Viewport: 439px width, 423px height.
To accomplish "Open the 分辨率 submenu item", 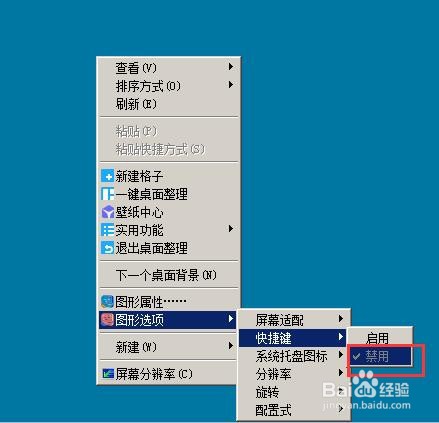I will (293, 374).
